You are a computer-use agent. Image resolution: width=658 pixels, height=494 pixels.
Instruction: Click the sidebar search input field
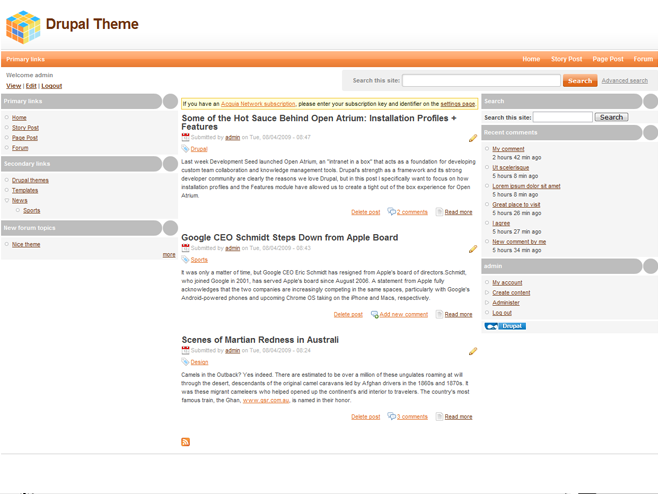[563, 117]
